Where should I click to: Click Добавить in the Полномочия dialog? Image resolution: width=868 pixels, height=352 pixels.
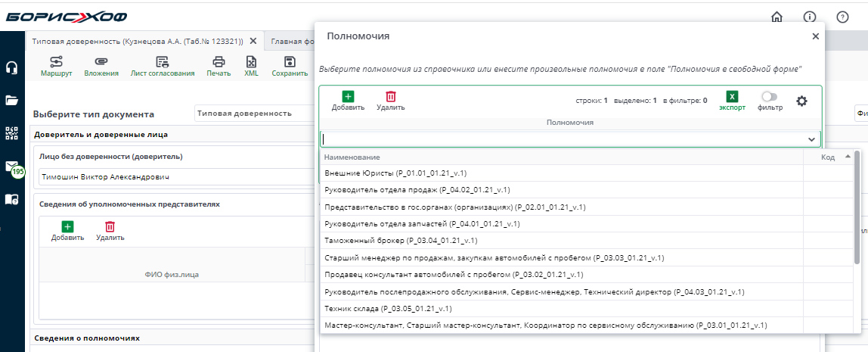pyautogui.click(x=348, y=101)
